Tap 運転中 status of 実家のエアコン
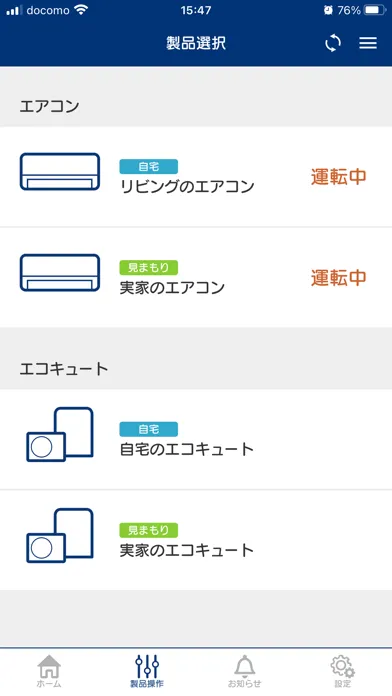The height and width of the screenshot is (696, 392). (x=338, y=278)
